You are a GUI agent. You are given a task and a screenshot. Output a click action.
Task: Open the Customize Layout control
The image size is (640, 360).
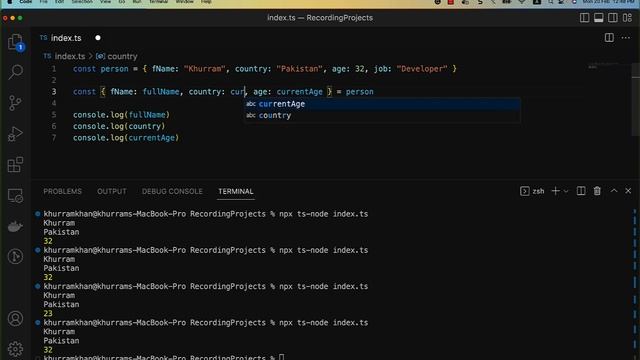[x=627, y=18]
